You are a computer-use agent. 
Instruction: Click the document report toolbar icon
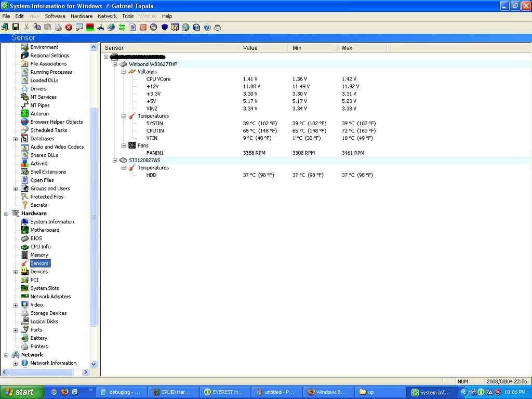click(132, 27)
